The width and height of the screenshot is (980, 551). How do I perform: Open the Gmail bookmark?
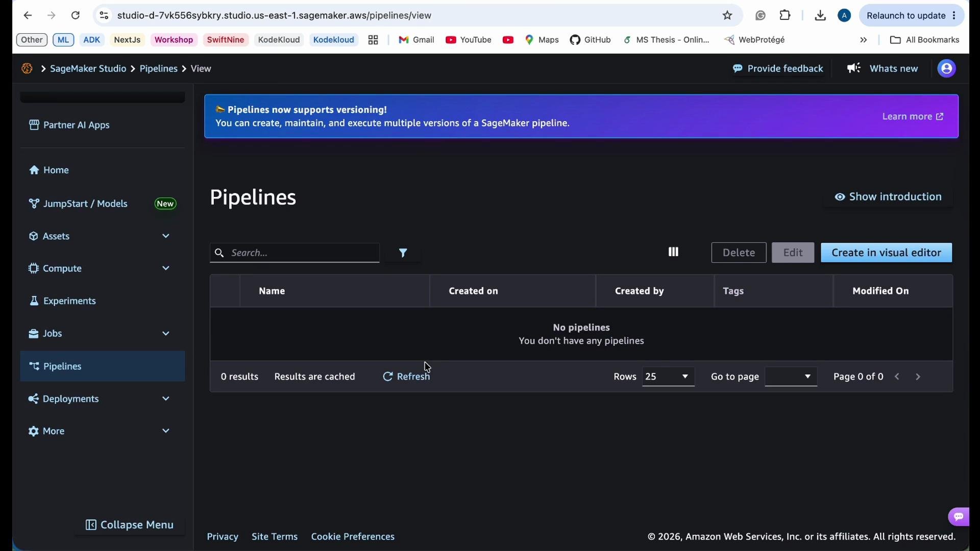pyautogui.click(x=416, y=40)
